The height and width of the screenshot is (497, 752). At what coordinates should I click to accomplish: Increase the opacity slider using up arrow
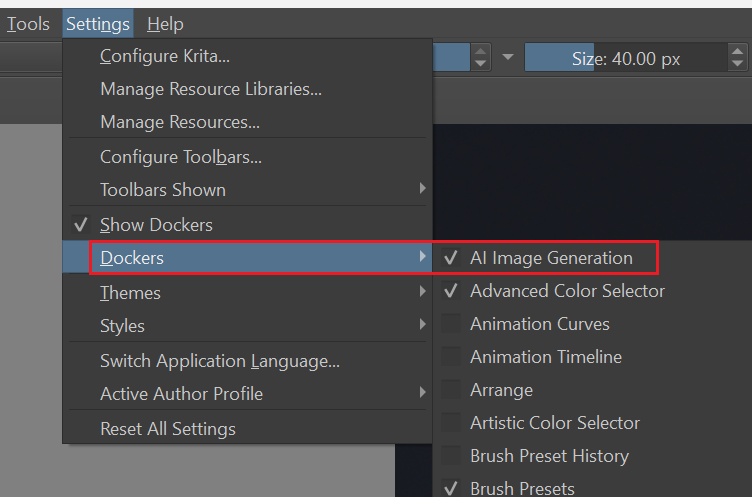point(481,51)
